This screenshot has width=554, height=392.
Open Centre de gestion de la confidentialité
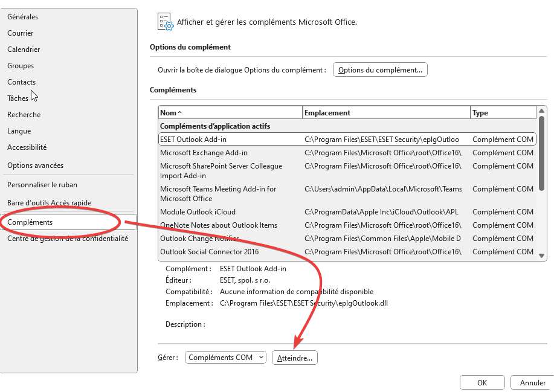pyautogui.click(x=68, y=239)
